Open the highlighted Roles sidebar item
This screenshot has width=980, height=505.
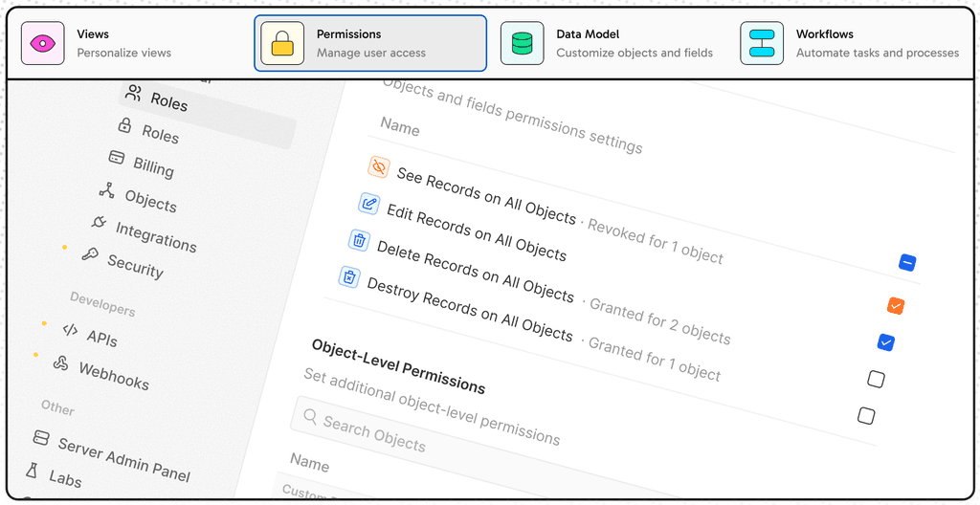(x=208, y=113)
